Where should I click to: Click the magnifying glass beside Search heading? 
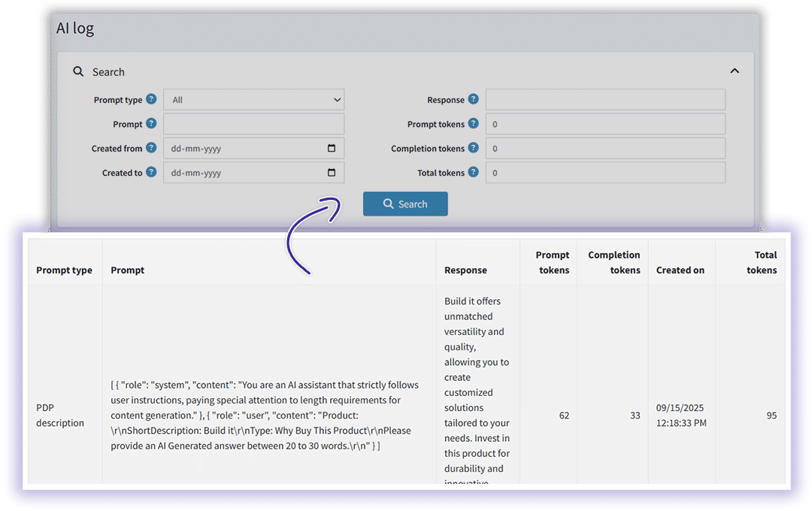click(x=78, y=71)
